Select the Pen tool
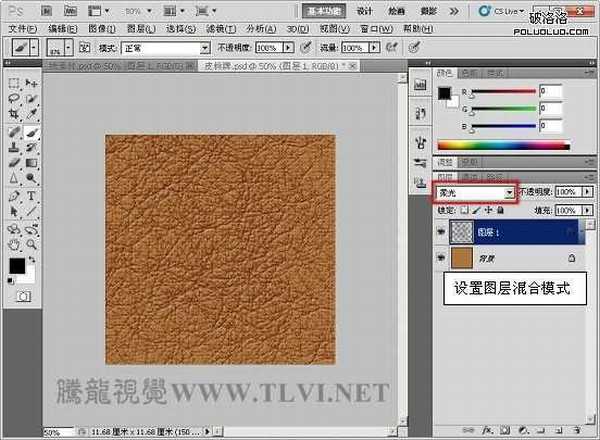600x440 pixels. coord(14,196)
